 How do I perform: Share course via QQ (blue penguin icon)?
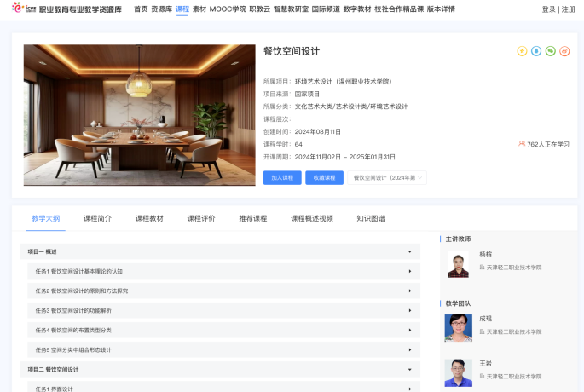pos(536,51)
